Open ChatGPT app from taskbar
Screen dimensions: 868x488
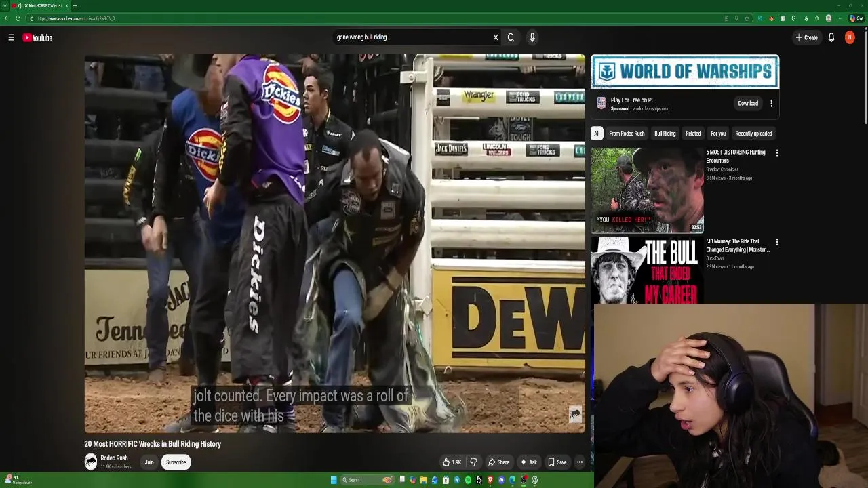point(534,480)
